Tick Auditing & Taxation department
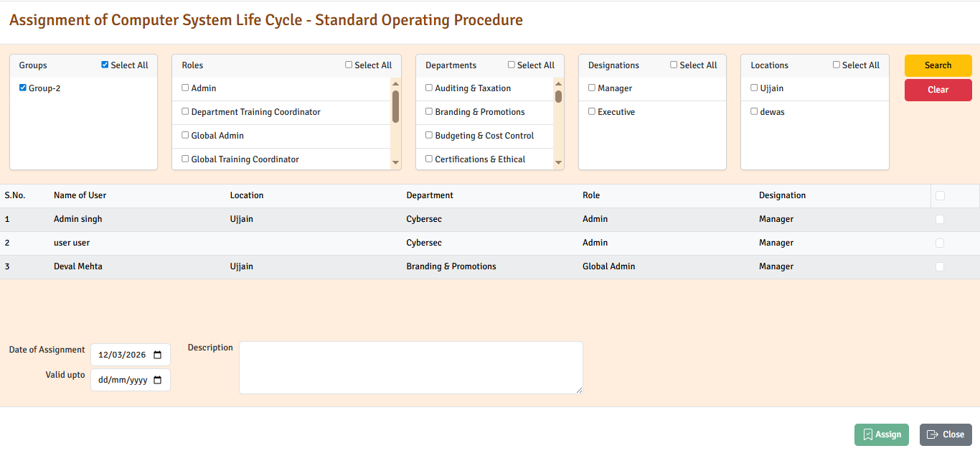980x461 pixels. click(x=429, y=88)
